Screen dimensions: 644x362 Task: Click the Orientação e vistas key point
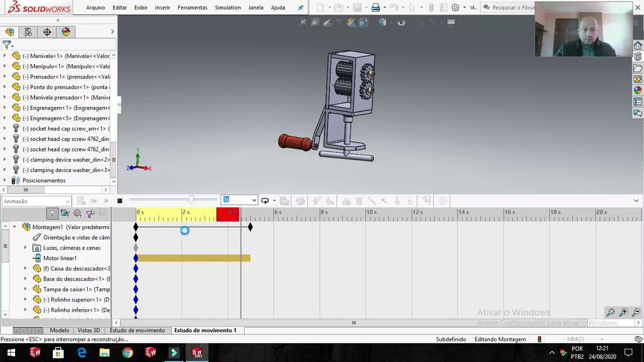135,237
